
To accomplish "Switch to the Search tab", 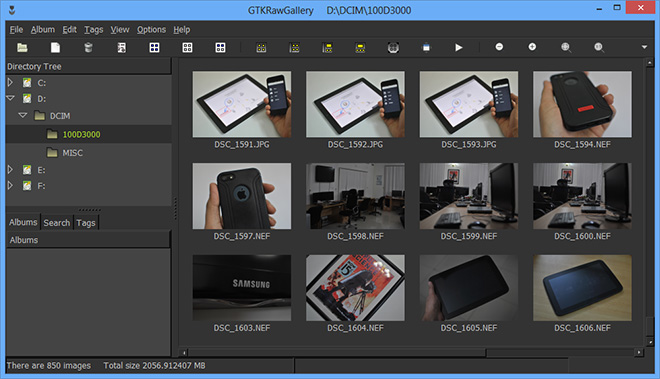I will [56, 222].
